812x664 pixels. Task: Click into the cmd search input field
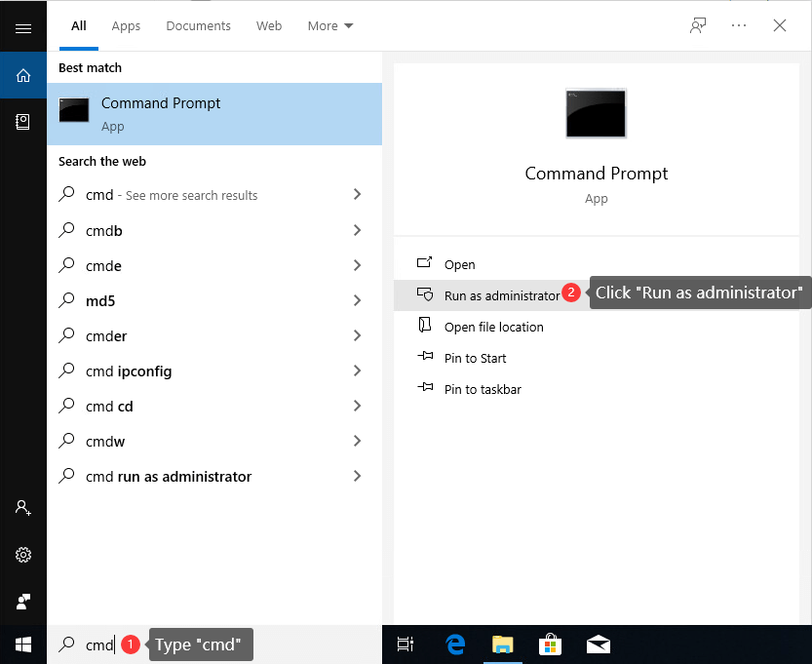[214, 644]
